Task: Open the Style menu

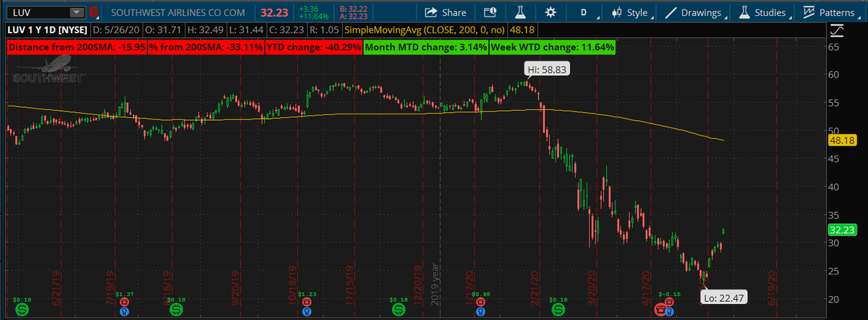Action: (637, 12)
